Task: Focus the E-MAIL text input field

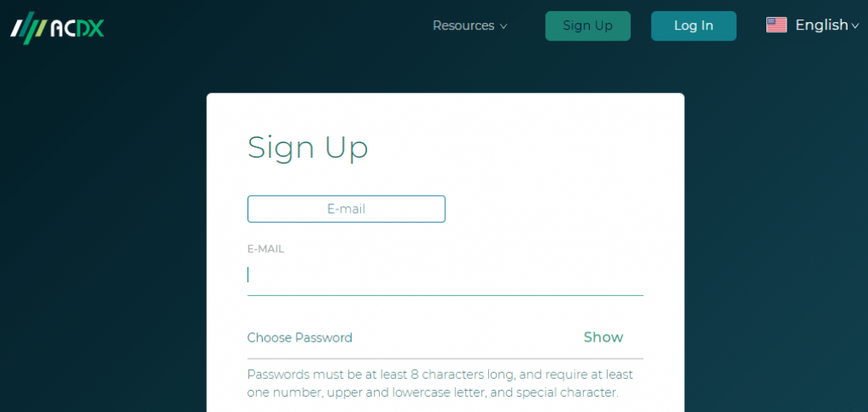Action: click(445, 276)
